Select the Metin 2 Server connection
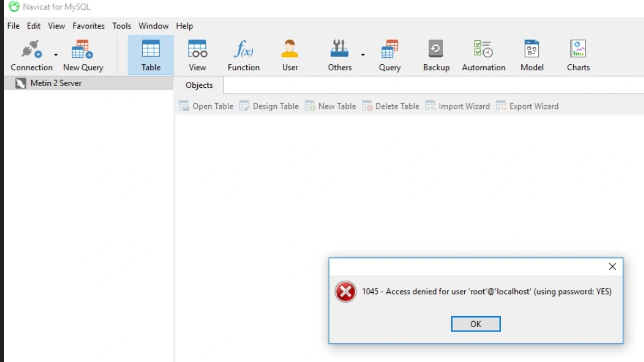 point(89,83)
